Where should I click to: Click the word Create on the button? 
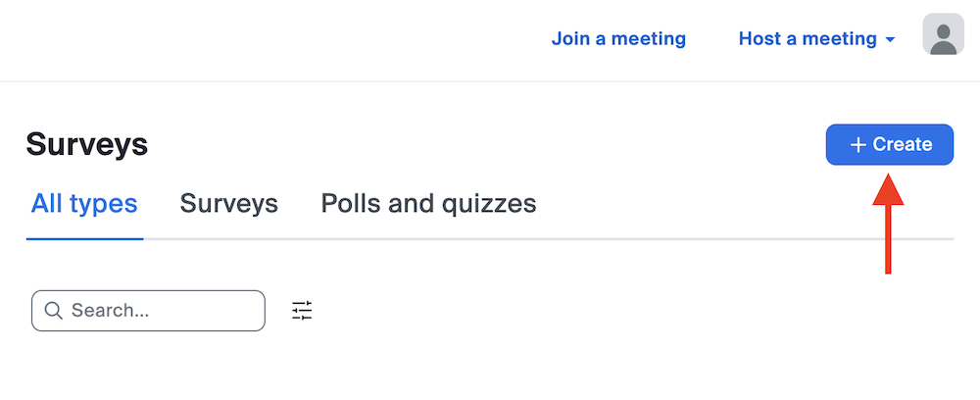click(903, 145)
